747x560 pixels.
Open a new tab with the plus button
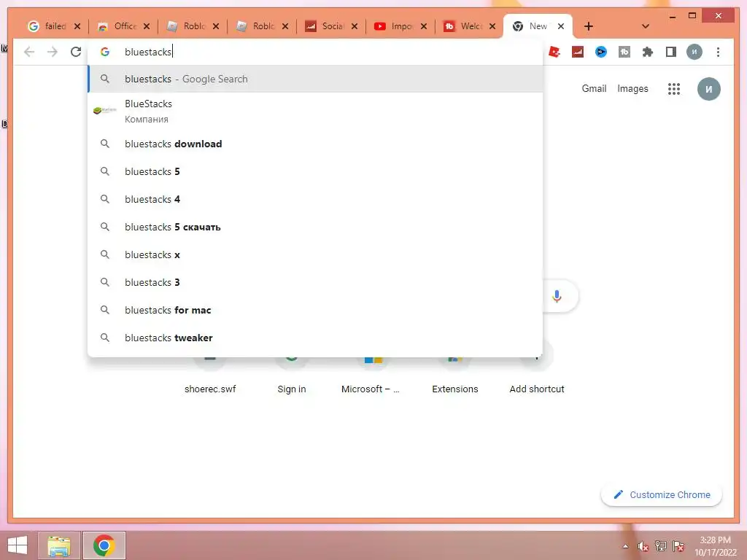point(589,26)
